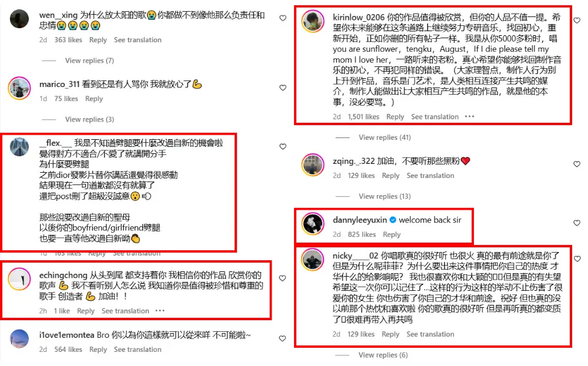Expand View replies (7) under wen__xing

tap(89, 61)
